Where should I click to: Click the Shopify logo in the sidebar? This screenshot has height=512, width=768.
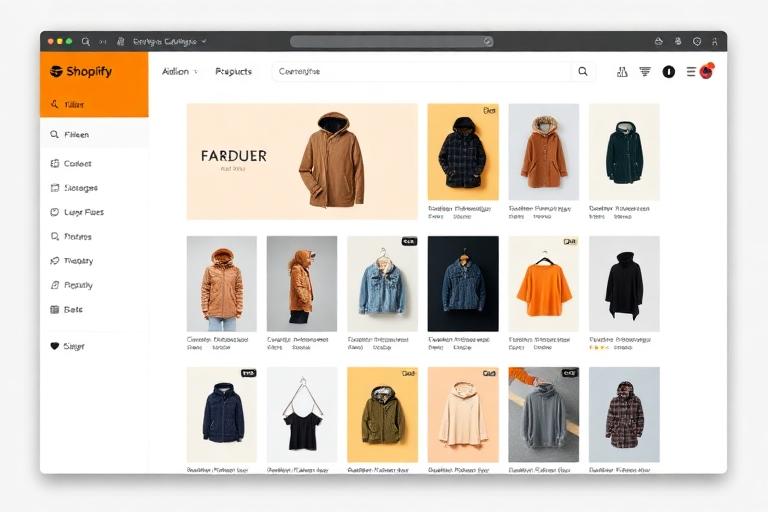point(81,72)
